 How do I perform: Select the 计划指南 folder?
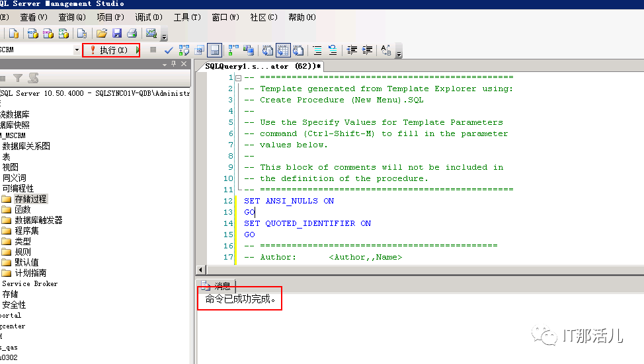click(x=31, y=273)
